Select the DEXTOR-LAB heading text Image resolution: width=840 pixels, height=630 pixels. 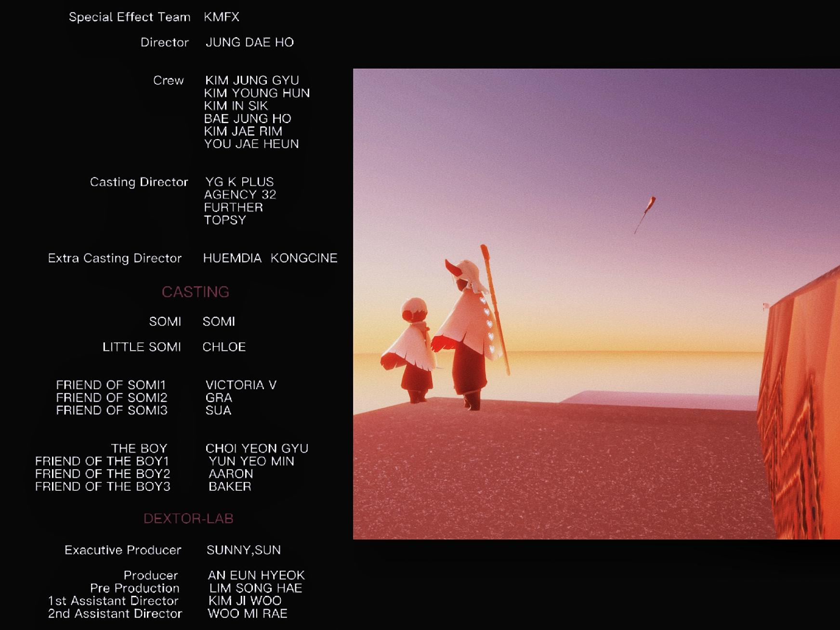click(x=188, y=519)
